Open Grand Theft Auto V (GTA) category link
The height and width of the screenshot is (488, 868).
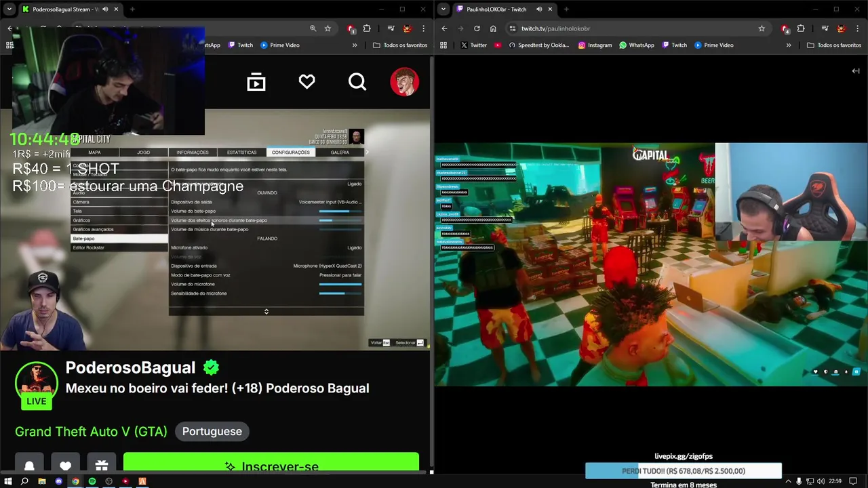pos(91,431)
